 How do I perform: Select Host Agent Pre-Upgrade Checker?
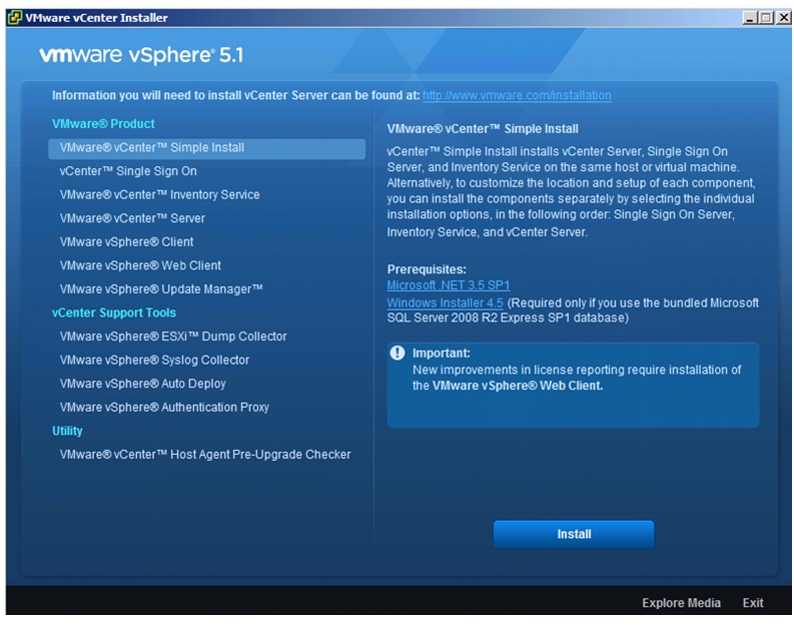click(x=205, y=455)
